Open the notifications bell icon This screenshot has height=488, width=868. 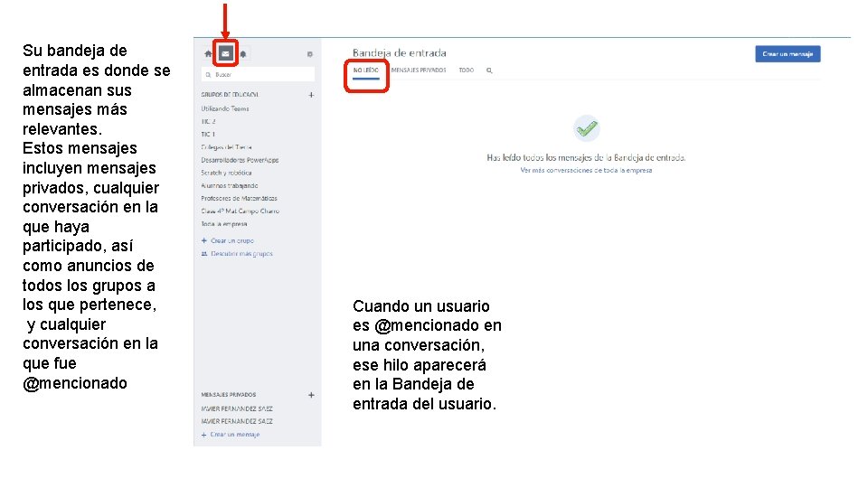point(243,53)
